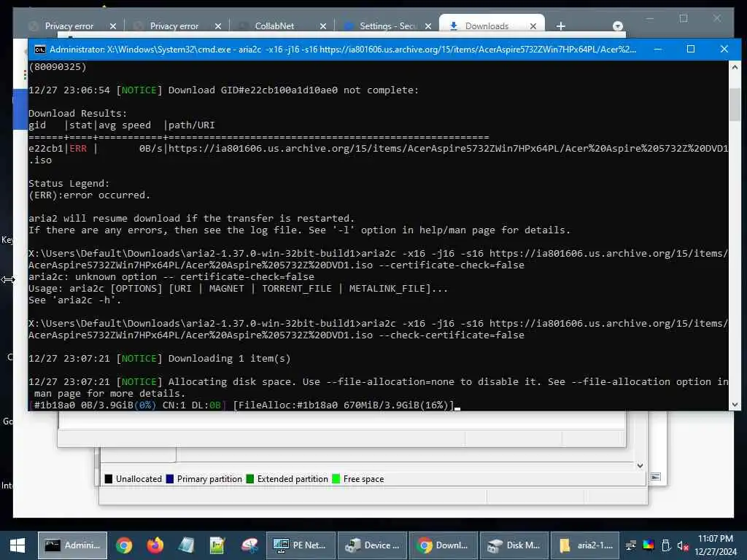The height and width of the screenshot is (560, 747).
Task: Click the small icon right of disk legend
Action: pos(656,477)
